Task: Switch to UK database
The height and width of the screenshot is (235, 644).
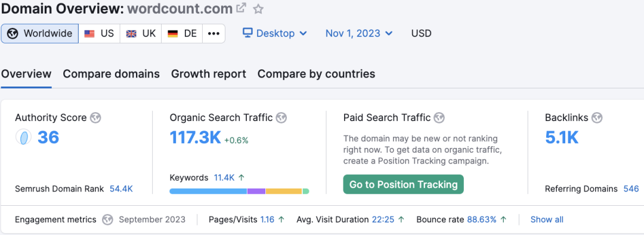Action: point(141,33)
